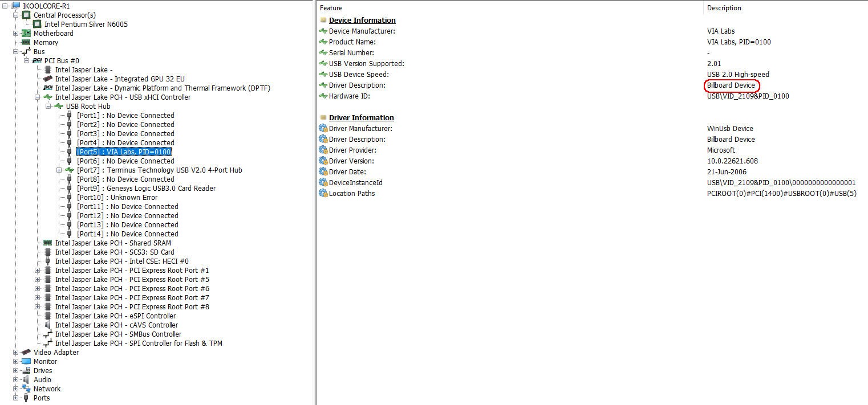This screenshot has height=405, width=868.
Task: Click the Driver Provider value Microsoft
Action: click(721, 150)
